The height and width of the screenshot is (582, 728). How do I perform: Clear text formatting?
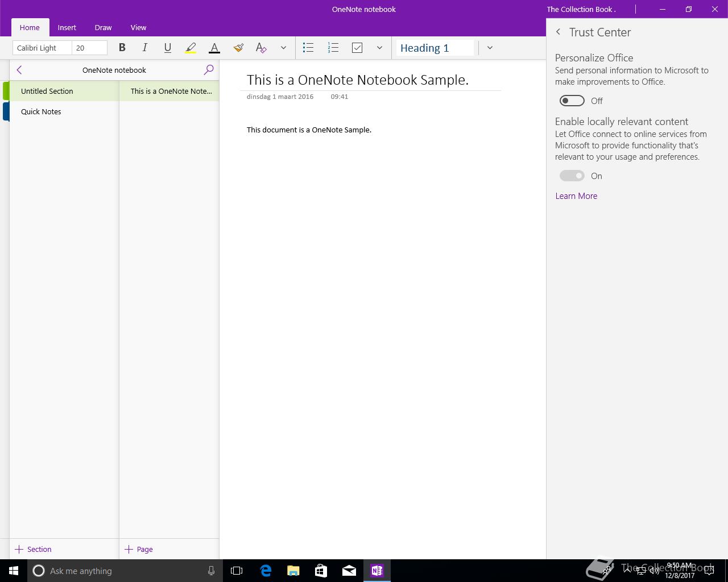(261, 48)
